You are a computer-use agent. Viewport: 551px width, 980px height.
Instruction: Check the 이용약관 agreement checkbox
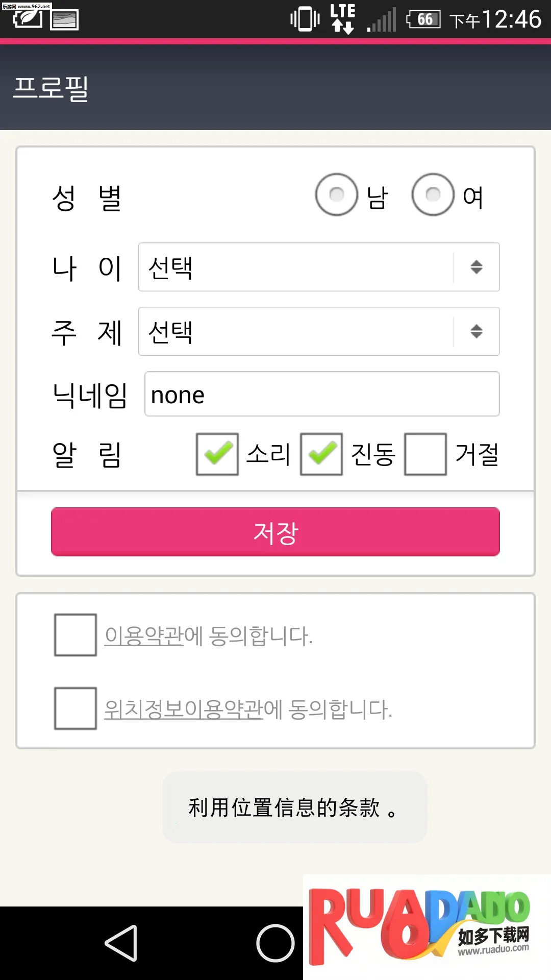(x=76, y=635)
